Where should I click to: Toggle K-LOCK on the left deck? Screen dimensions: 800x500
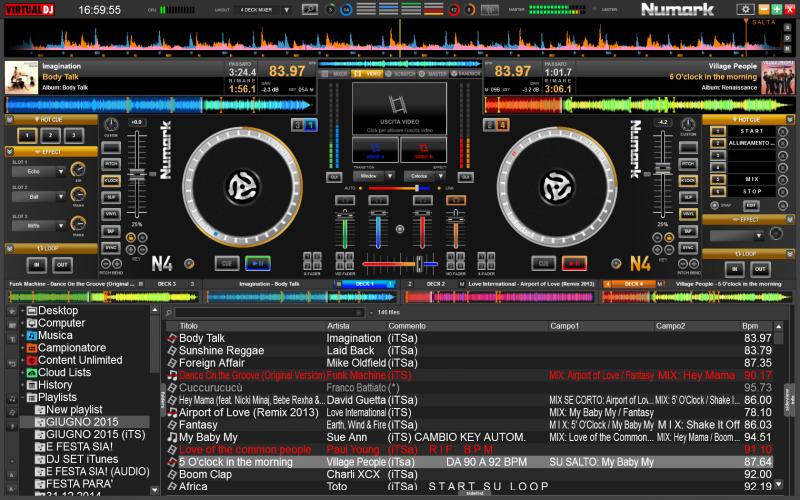click(111, 181)
